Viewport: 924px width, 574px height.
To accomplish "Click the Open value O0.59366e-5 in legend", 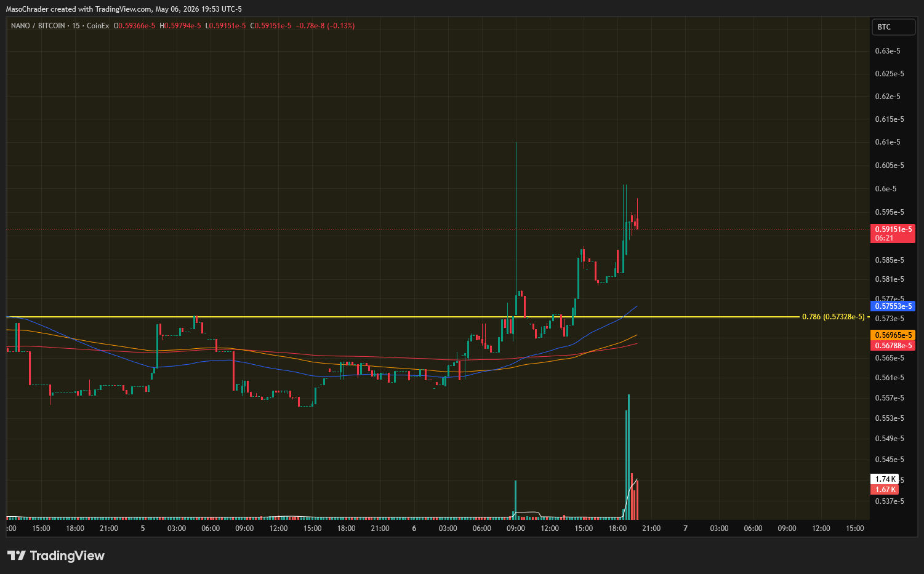I will click(x=134, y=26).
